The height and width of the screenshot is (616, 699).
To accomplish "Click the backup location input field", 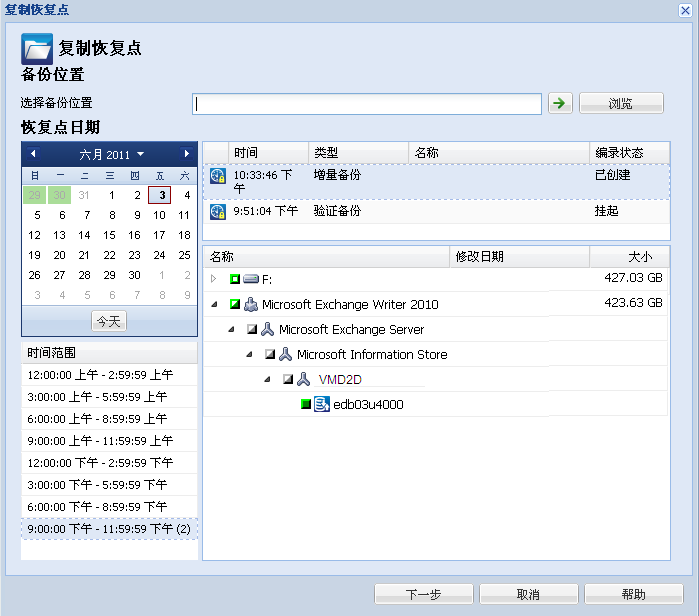I will click(367, 104).
